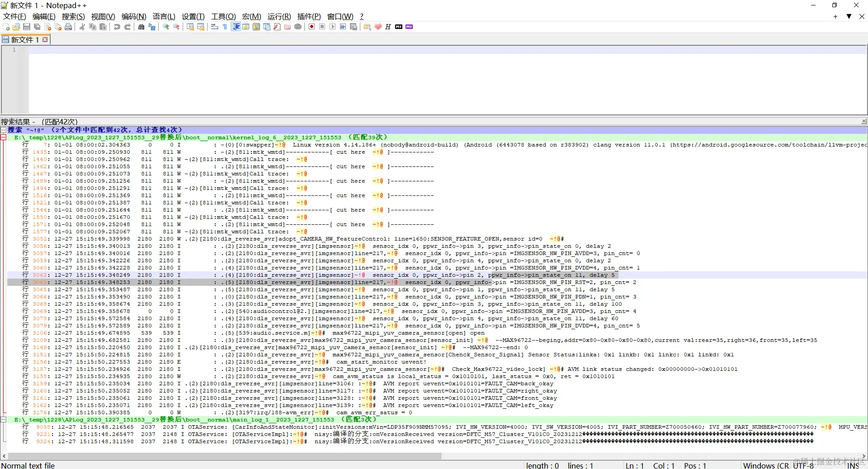Open the 宏(M) menu
Viewport: 868px width, 469px height.
pyautogui.click(x=252, y=16)
